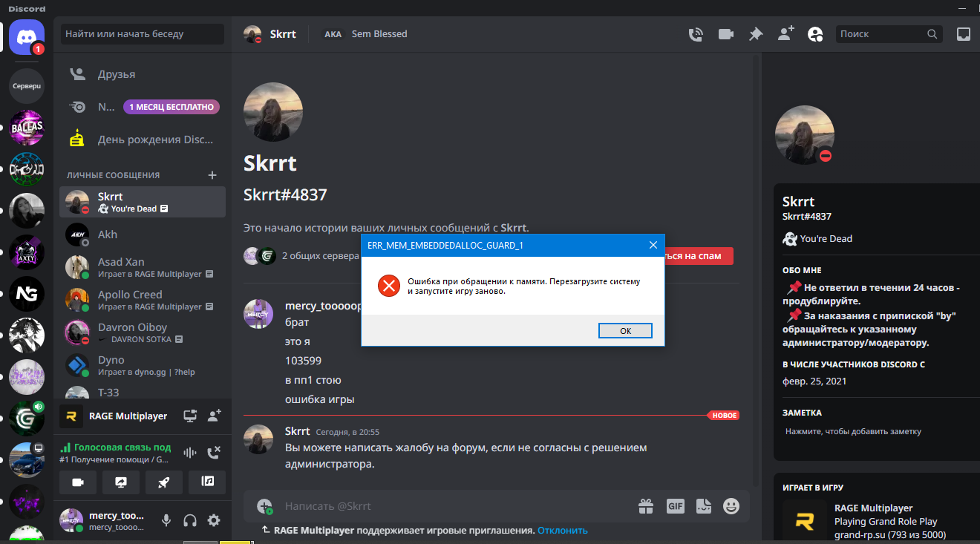This screenshot has width=980, height=544.
Task: Open the BALLAS server
Action: click(27, 127)
